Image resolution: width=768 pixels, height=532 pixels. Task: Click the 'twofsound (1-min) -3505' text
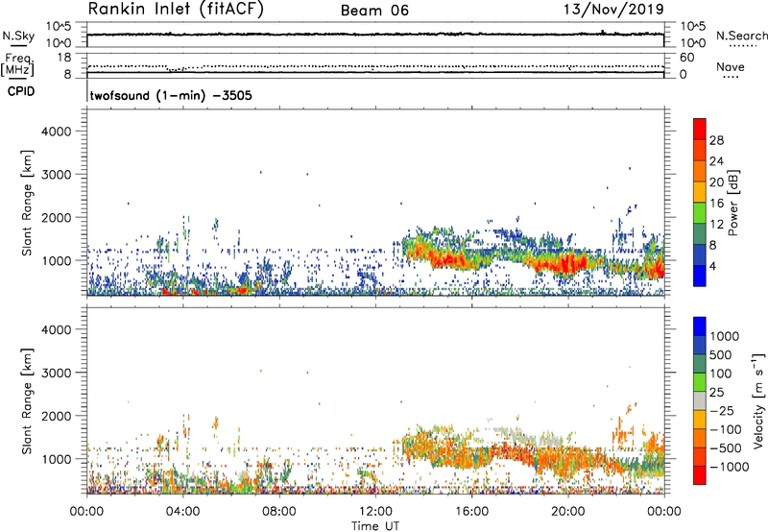coord(171,95)
